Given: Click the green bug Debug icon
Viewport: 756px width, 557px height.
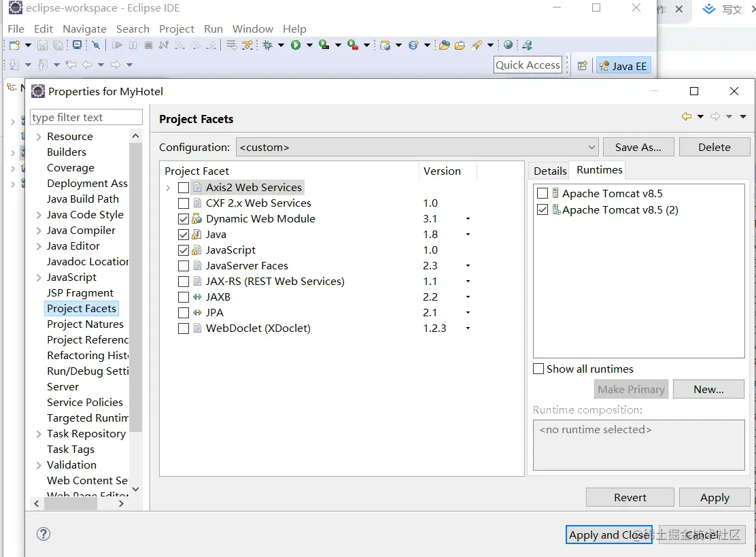Looking at the screenshot, I should (x=268, y=45).
